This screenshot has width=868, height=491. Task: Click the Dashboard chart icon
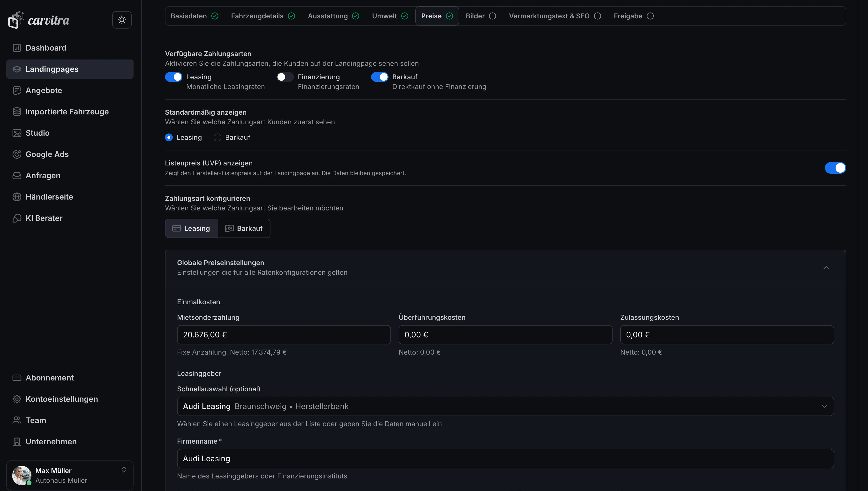point(17,48)
